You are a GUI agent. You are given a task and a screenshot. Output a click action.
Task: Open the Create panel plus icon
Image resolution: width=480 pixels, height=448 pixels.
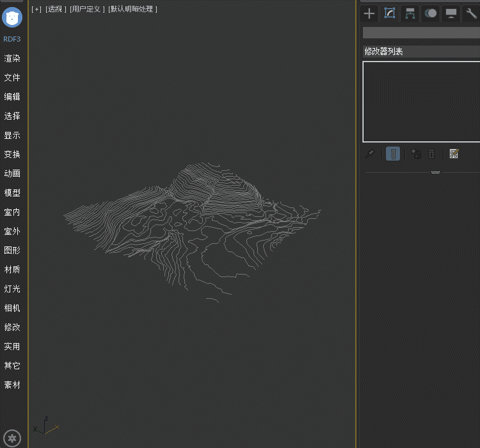369,13
